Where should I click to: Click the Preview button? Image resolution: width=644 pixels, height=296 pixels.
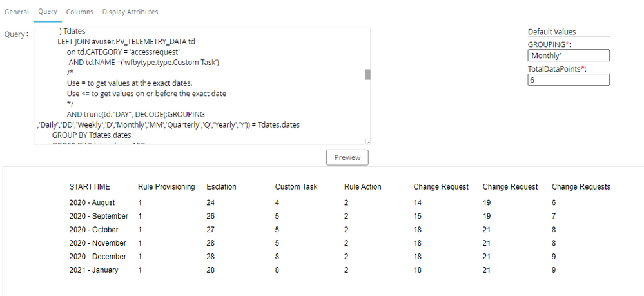[347, 157]
